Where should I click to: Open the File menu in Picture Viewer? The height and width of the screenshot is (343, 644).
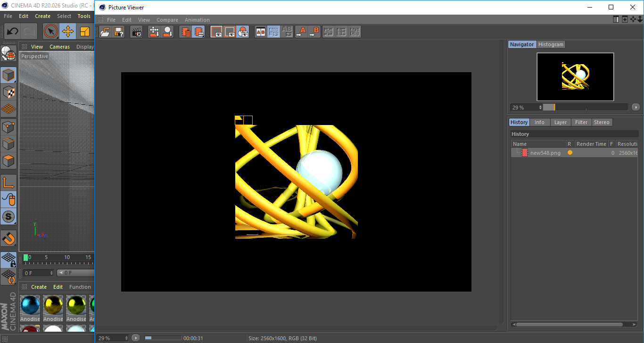pos(111,20)
